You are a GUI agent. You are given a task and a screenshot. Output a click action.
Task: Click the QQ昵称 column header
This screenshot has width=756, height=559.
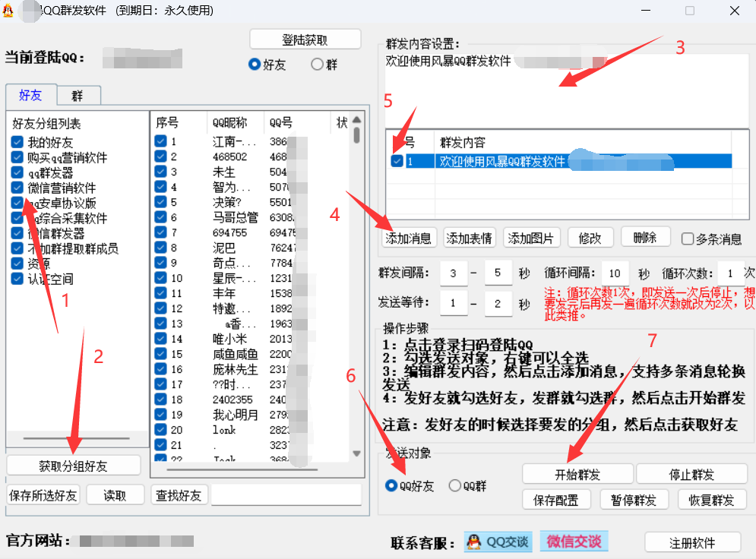coord(236,122)
